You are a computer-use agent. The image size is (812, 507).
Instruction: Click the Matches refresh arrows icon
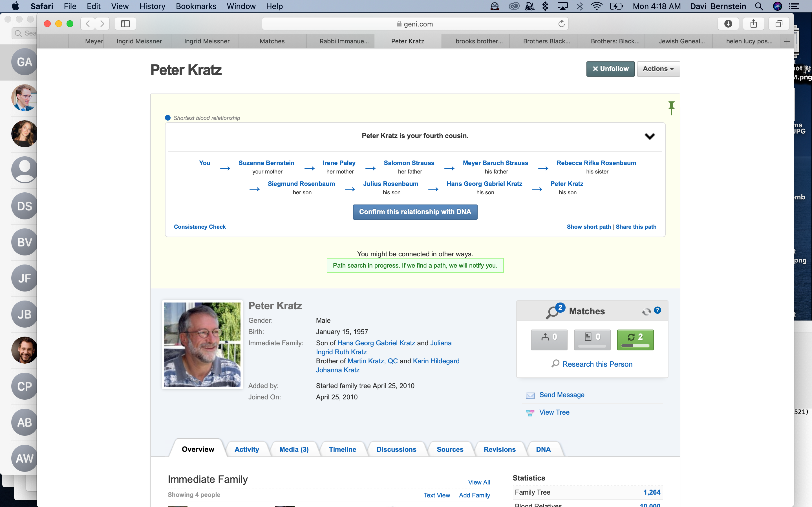point(646,312)
